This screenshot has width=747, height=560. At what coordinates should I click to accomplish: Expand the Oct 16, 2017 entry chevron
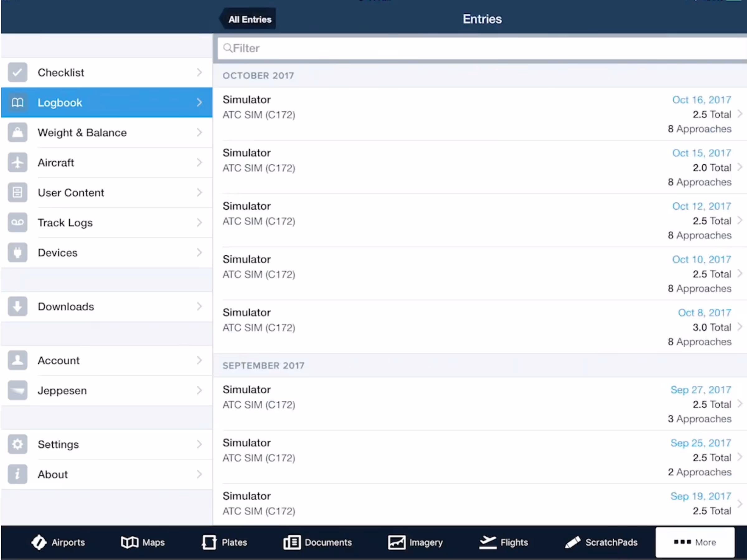(740, 114)
